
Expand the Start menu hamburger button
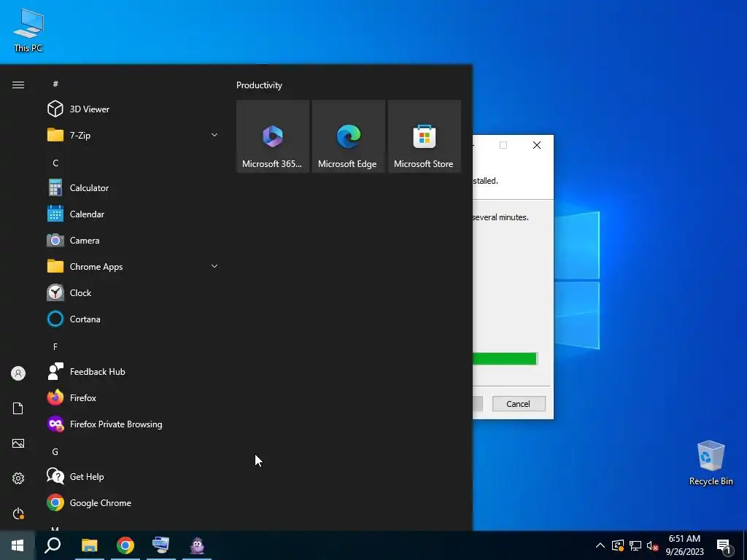click(x=18, y=85)
